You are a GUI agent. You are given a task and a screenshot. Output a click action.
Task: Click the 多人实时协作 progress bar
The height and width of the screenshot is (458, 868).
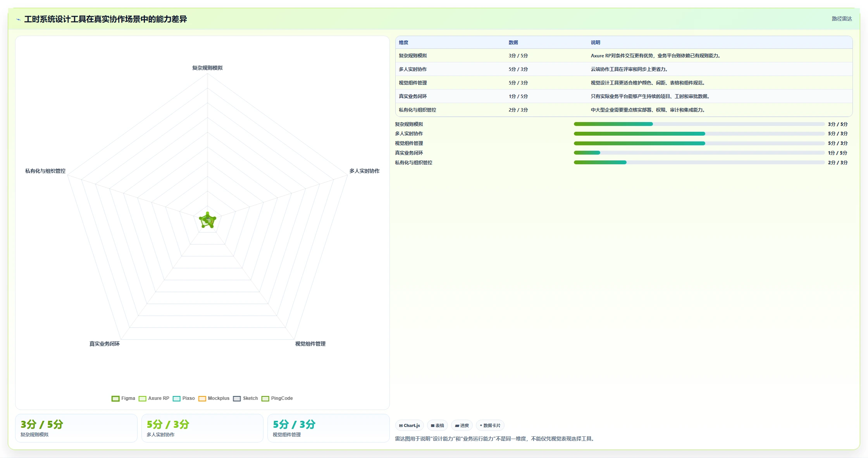[699, 134]
